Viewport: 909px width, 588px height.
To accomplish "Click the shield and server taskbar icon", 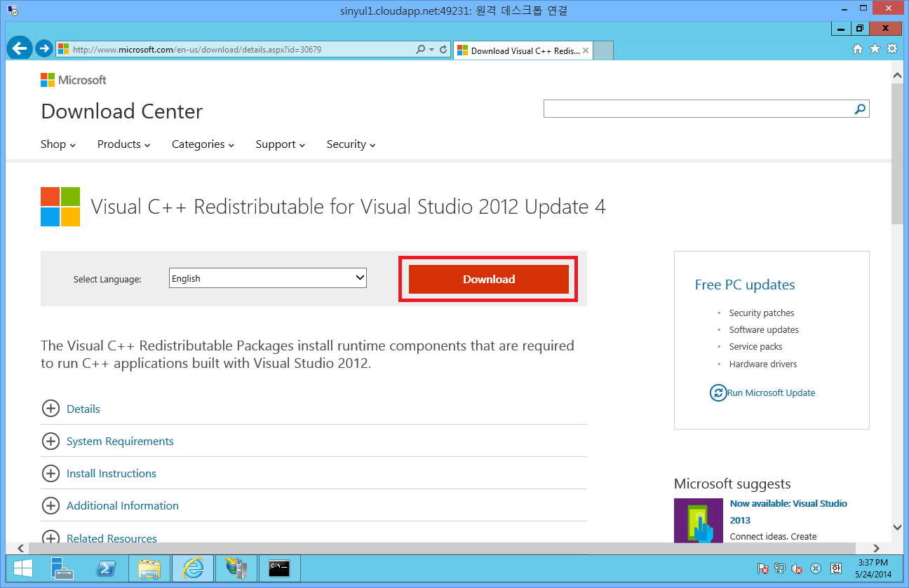I will pos(236,568).
